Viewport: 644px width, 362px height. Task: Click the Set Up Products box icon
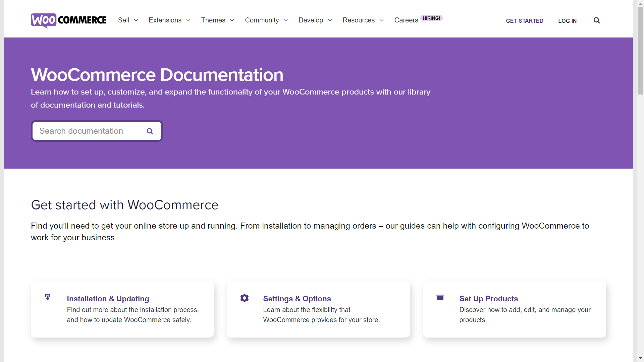(x=440, y=297)
